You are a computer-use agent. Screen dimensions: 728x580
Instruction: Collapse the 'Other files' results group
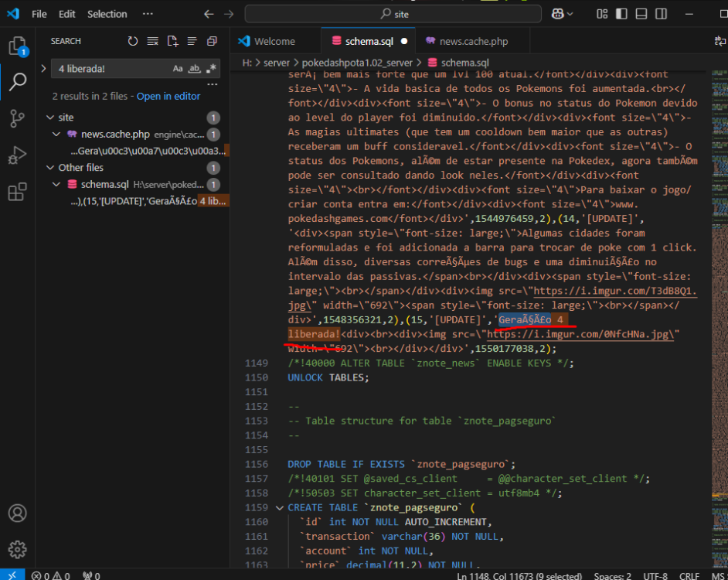51,168
